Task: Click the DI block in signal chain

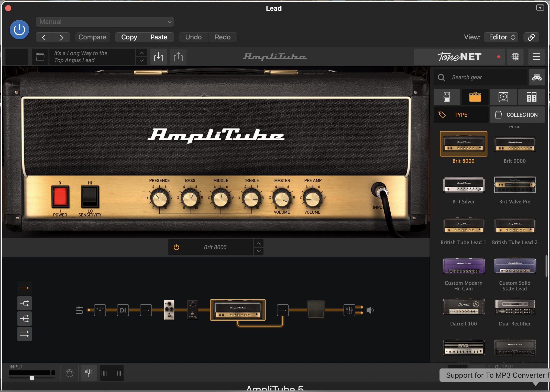Action: 123,310
